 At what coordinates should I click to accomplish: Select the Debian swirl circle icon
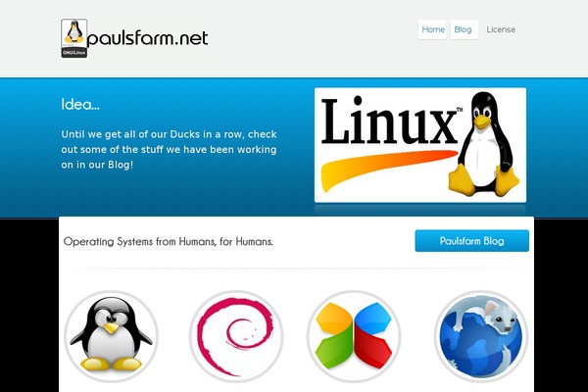click(236, 336)
